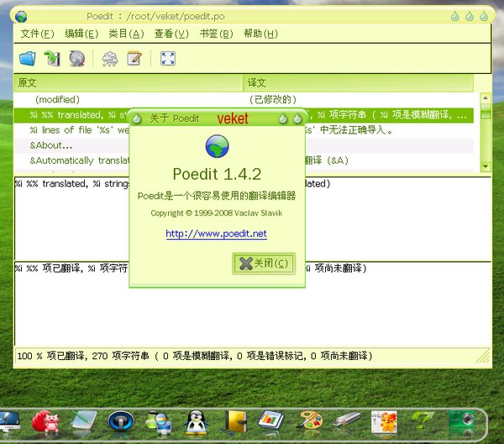Click the Fullscreen toolbar icon

[x=167, y=58]
